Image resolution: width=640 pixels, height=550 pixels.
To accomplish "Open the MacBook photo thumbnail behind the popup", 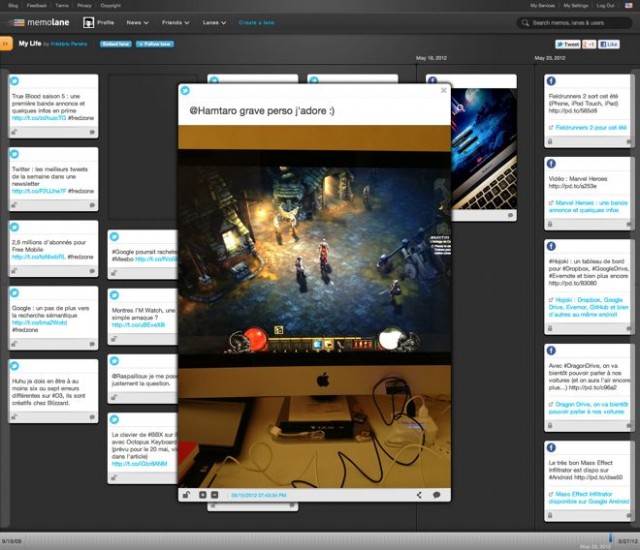I will [484, 149].
